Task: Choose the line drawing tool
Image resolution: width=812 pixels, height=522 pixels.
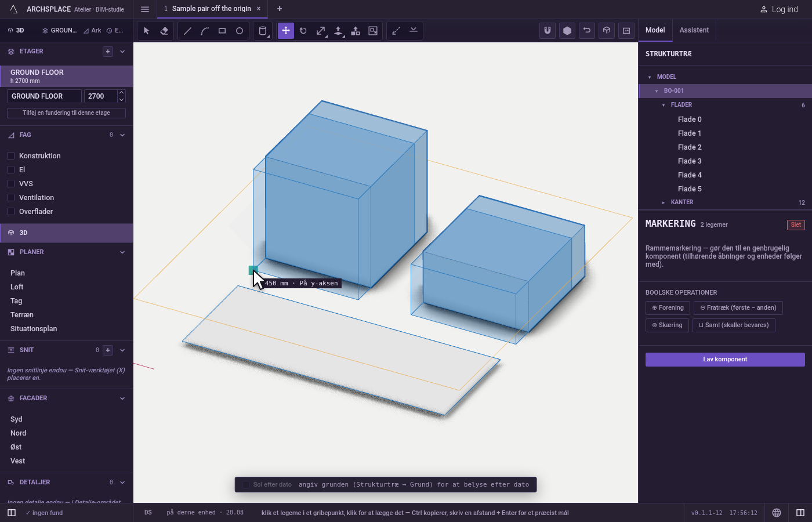Action: click(187, 31)
